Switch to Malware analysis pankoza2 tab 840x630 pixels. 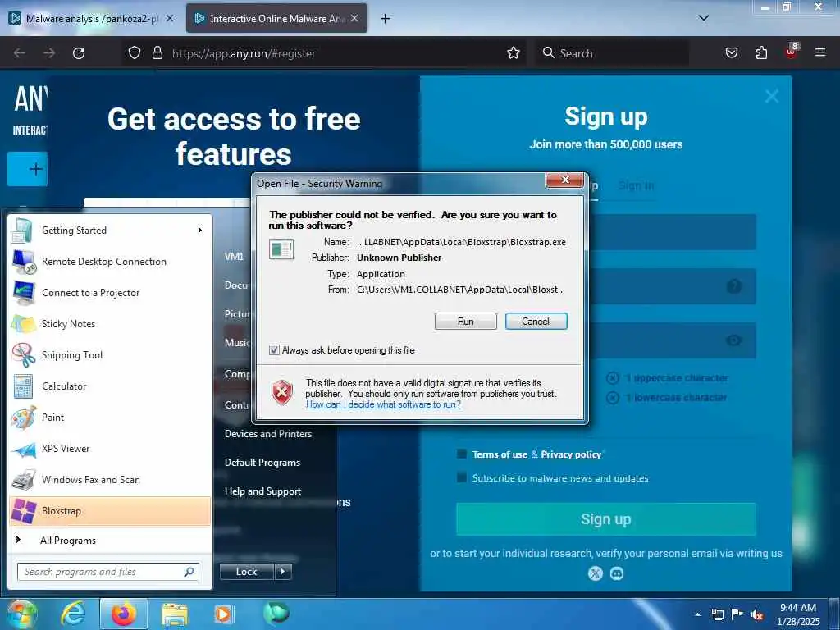click(93, 19)
